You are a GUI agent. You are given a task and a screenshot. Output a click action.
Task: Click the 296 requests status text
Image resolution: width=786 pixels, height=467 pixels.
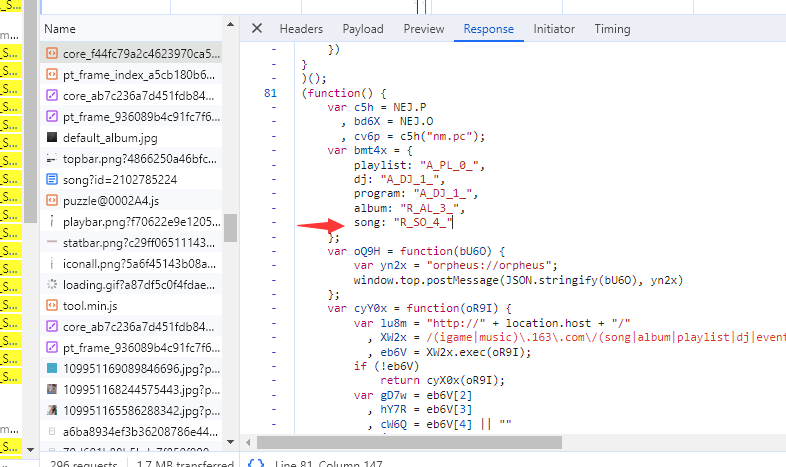coord(83,463)
